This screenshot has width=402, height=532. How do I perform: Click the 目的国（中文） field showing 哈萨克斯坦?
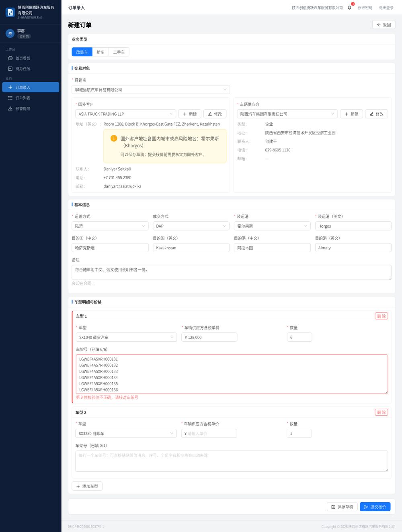pyautogui.click(x=110, y=248)
